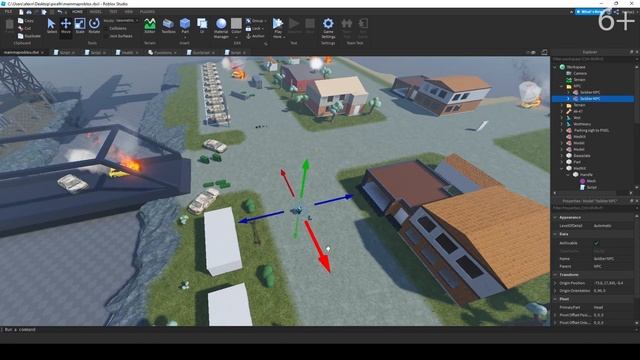Click the Anchor tool
640x360 pixels.
coord(256,36)
